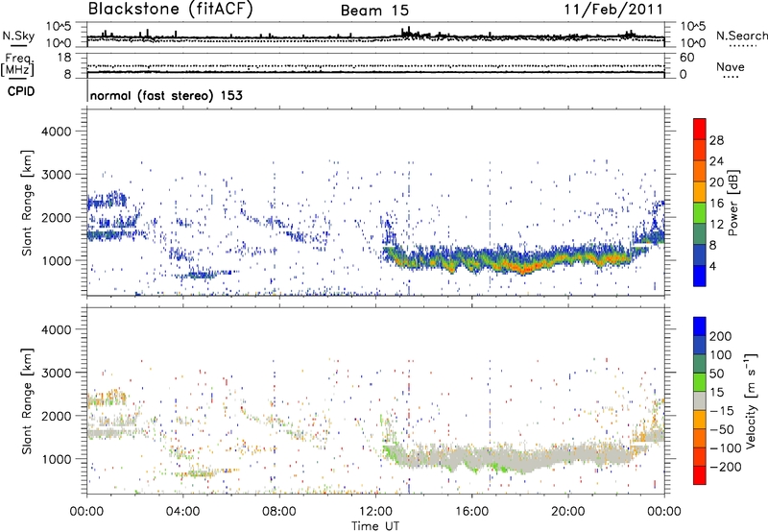Click the 'Power [dB]' colorbar title
The image size is (768, 532).
[733, 203]
